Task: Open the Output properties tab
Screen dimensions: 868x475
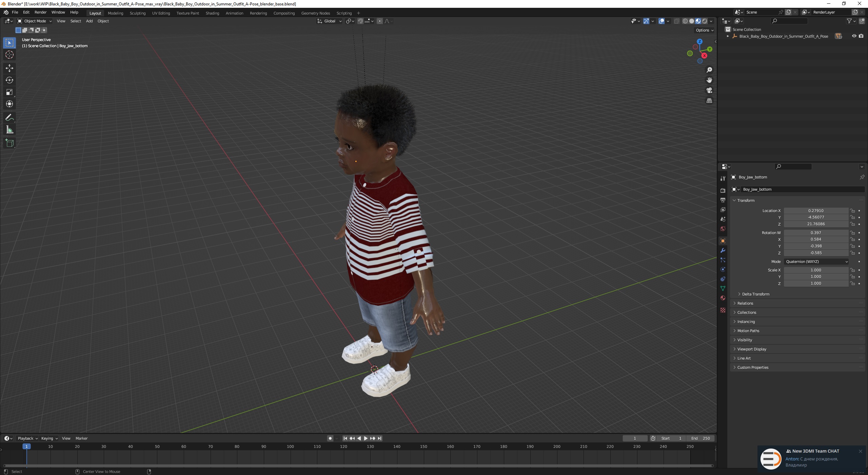Action: (723, 200)
